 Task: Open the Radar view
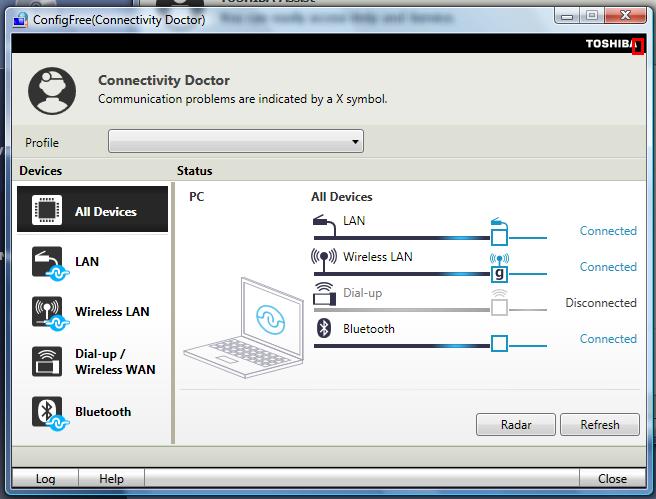(x=516, y=425)
